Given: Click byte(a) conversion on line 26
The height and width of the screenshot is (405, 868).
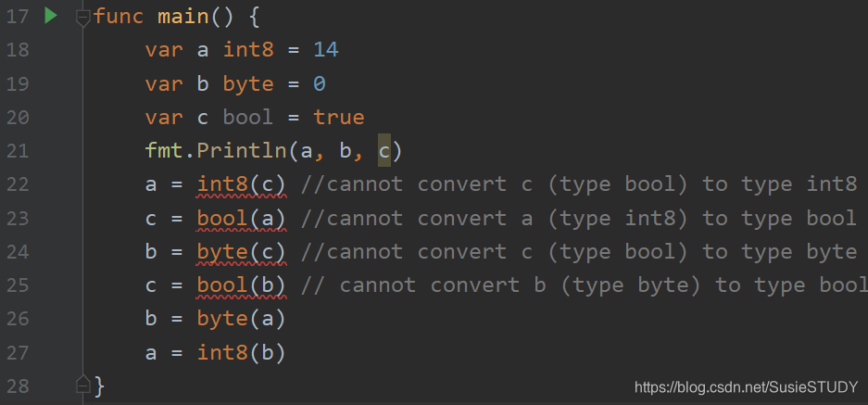Looking at the screenshot, I should 242,319.
